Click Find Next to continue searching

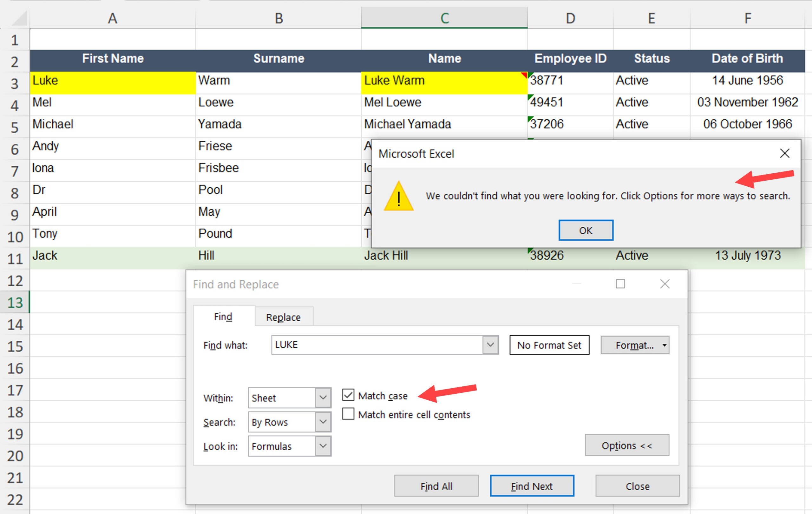(531, 486)
